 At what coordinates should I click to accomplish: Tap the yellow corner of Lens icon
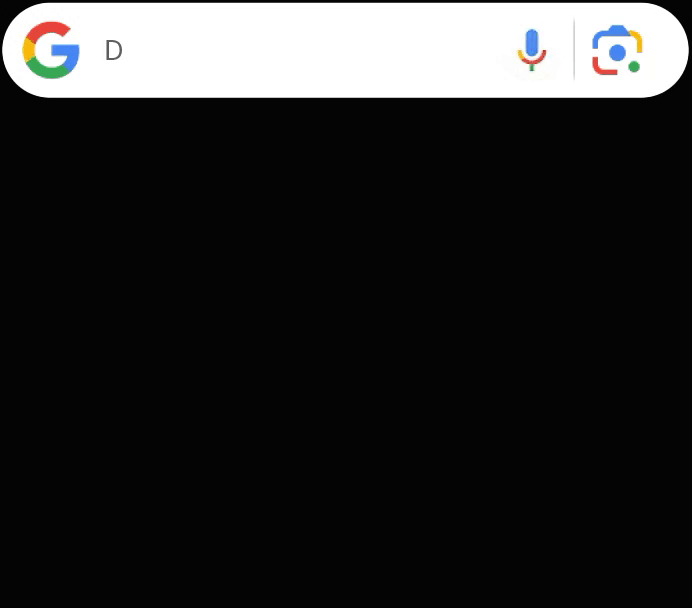(x=636, y=40)
